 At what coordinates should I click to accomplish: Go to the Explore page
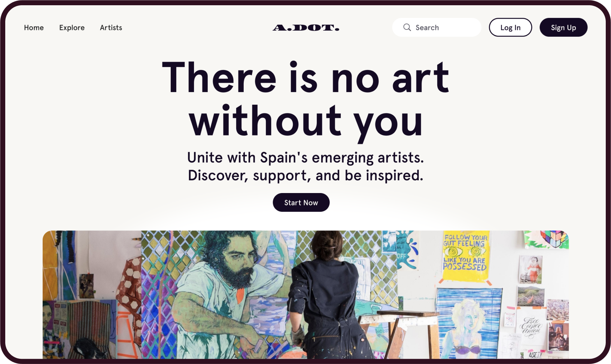coord(72,28)
